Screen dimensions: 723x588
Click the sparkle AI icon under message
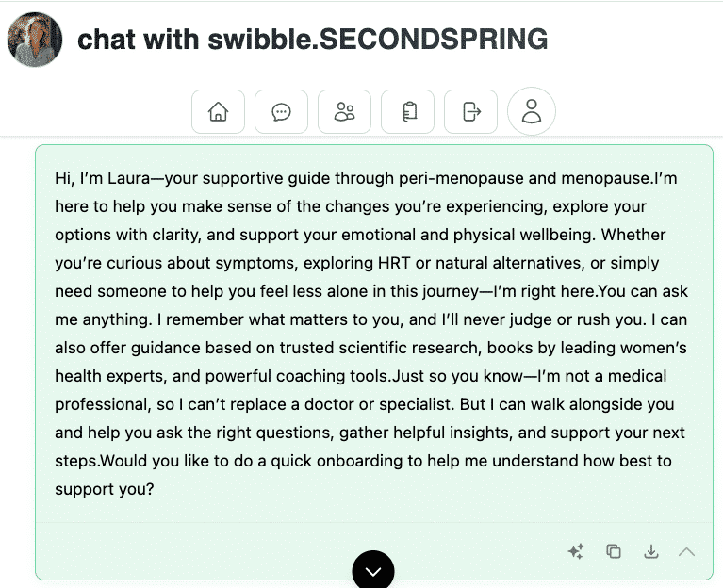tap(576, 551)
